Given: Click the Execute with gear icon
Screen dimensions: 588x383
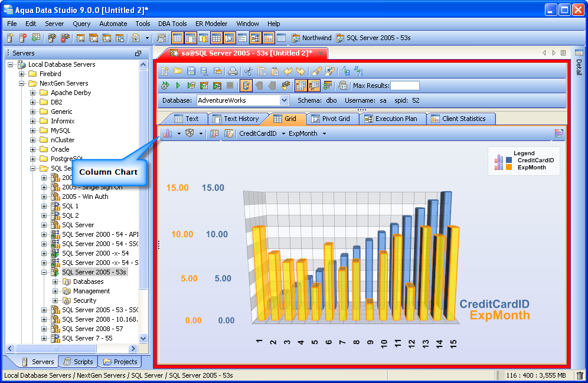Looking at the screenshot, I should pos(165,86).
